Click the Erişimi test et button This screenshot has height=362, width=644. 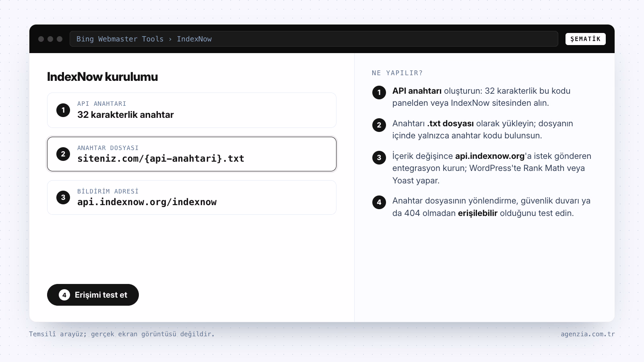click(x=93, y=295)
